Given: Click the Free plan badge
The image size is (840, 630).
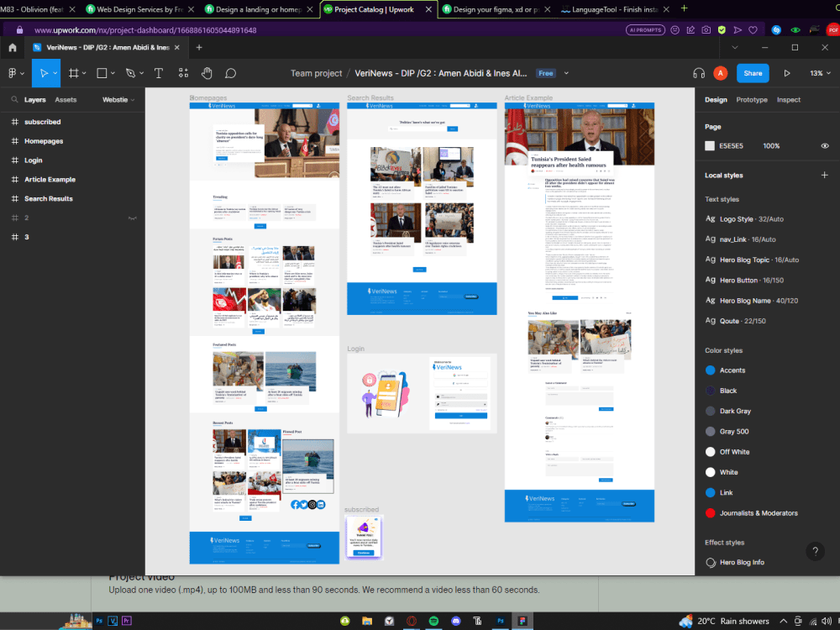Looking at the screenshot, I should point(546,73).
